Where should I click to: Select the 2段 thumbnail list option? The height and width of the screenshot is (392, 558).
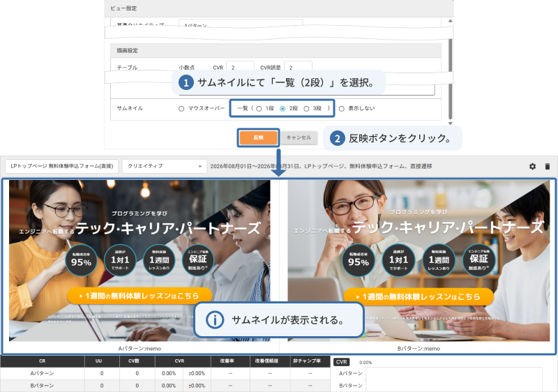click(282, 109)
